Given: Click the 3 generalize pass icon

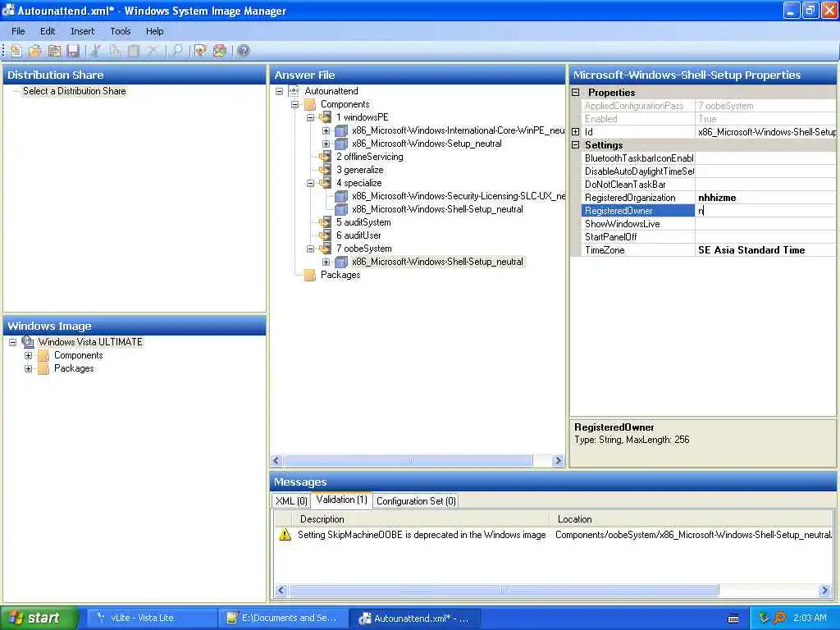Looking at the screenshot, I should (325, 170).
